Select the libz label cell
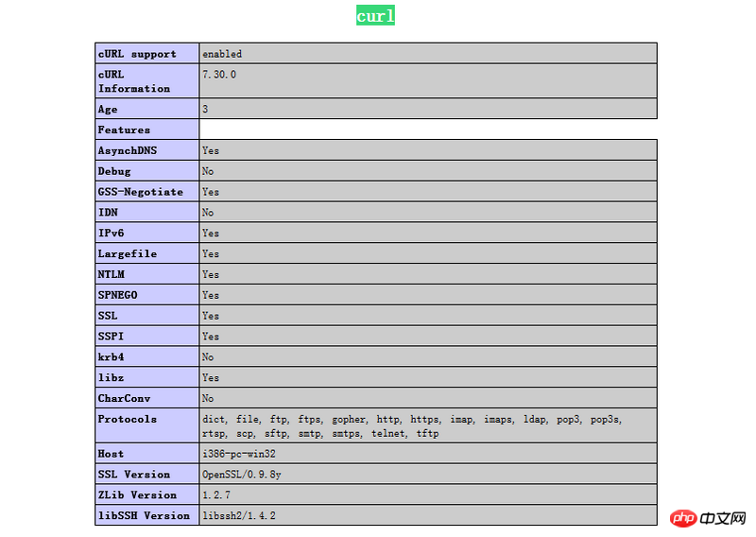Screen dimensions: 756x537 point(147,378)
